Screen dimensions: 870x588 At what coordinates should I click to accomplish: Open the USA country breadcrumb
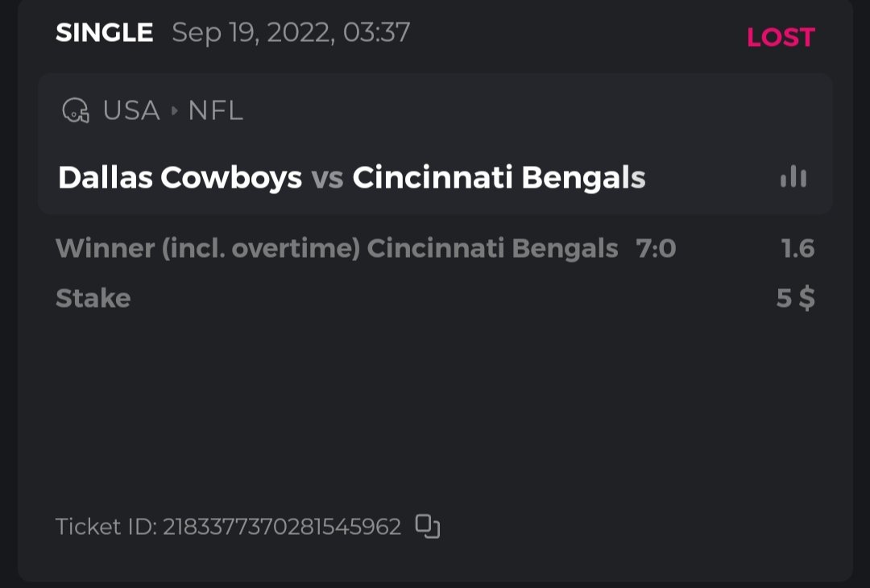click(131, 110)
